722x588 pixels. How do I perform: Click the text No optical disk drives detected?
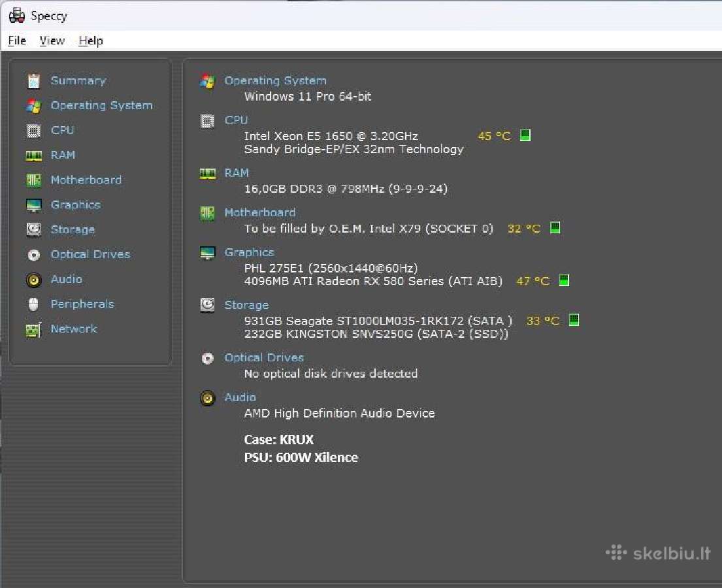click(331, 374)
